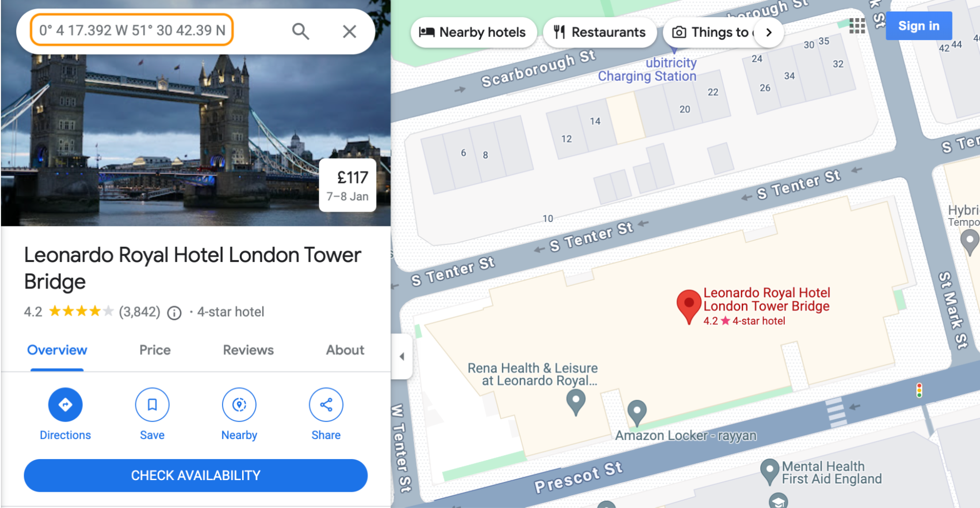This screenshot has height=508, width=980.
Task: Open the Google apps grid icon
Action: point(857,26)
